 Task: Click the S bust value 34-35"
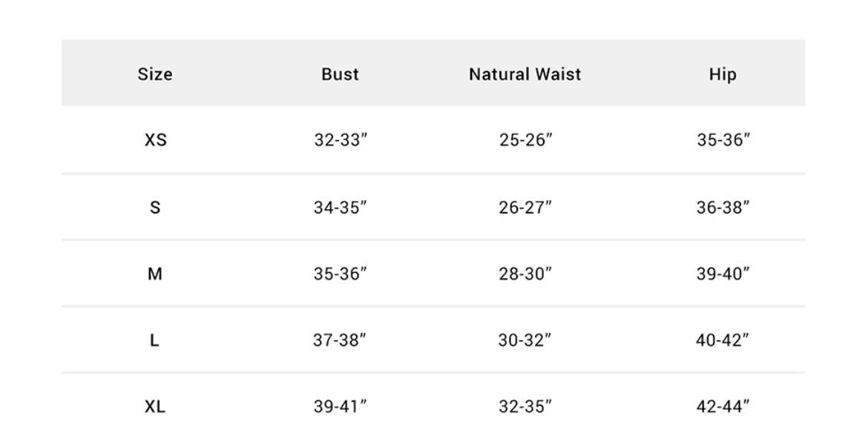341,208
